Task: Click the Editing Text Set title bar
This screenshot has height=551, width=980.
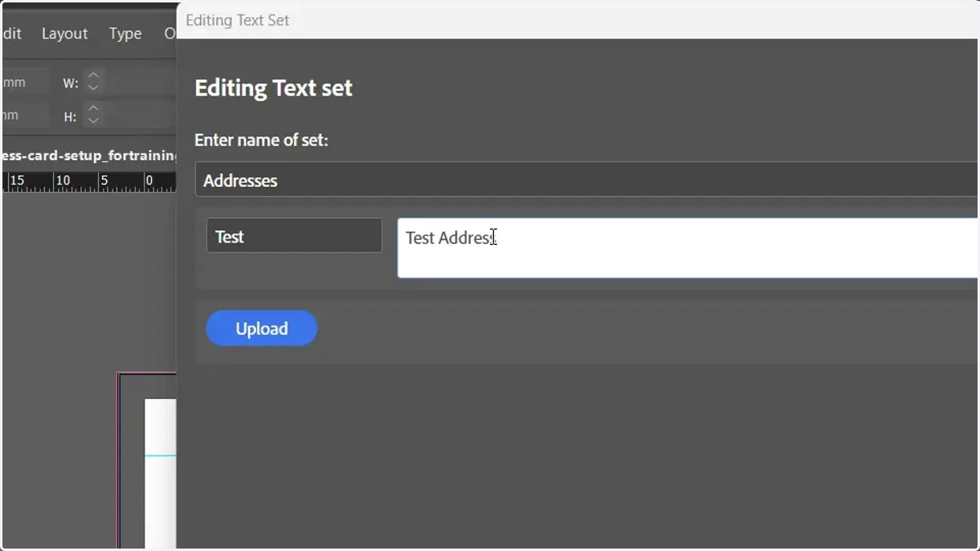Action: [x=578, y=20]
